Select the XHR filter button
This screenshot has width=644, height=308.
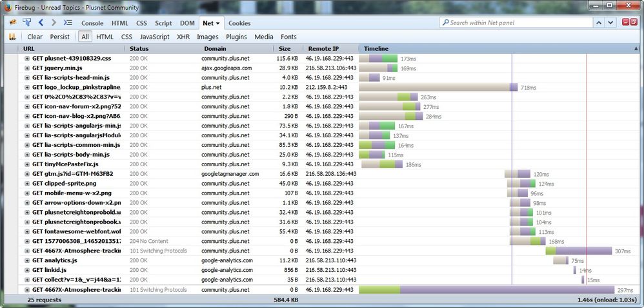(183, 37)
